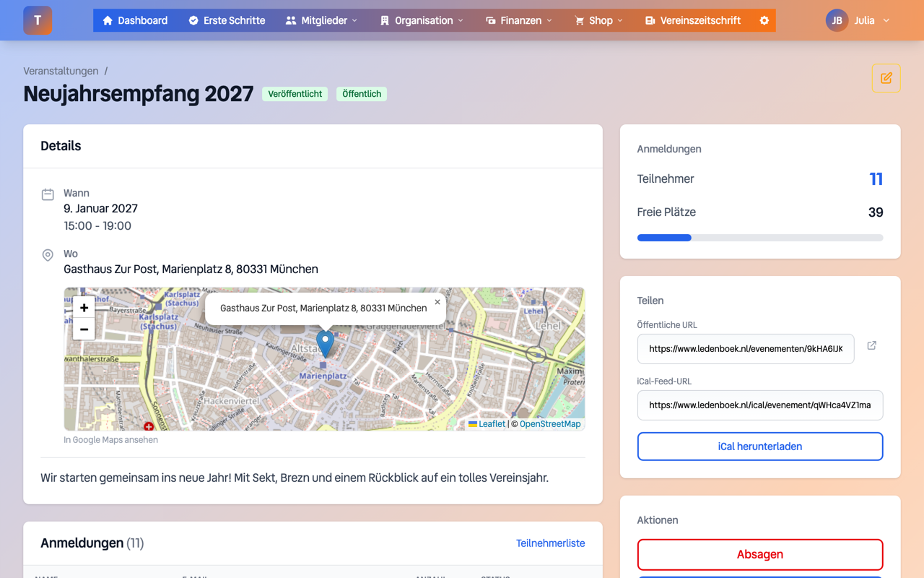
Task: Click the location pin icon beside Wo
Action: [x=48, y=255]
